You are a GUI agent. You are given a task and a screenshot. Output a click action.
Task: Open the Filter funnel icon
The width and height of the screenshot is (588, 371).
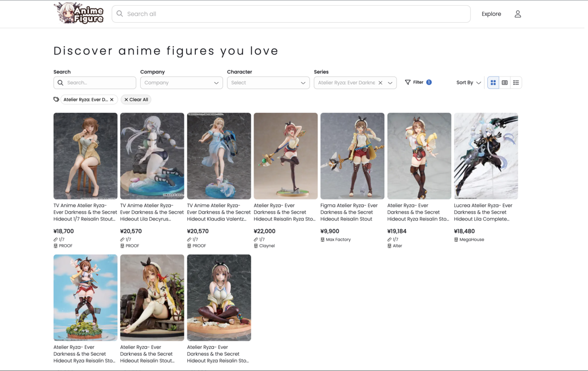click(407, 82)
